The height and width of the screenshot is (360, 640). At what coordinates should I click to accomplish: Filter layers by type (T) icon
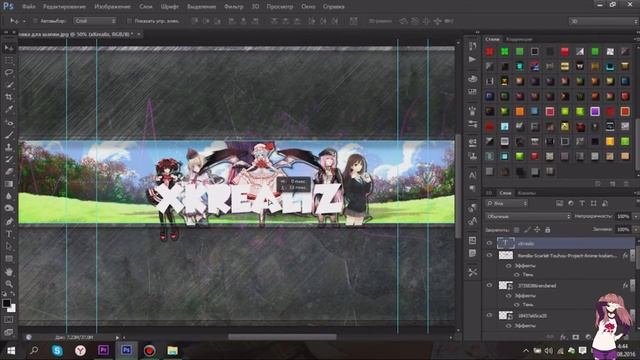coord(582,203)
